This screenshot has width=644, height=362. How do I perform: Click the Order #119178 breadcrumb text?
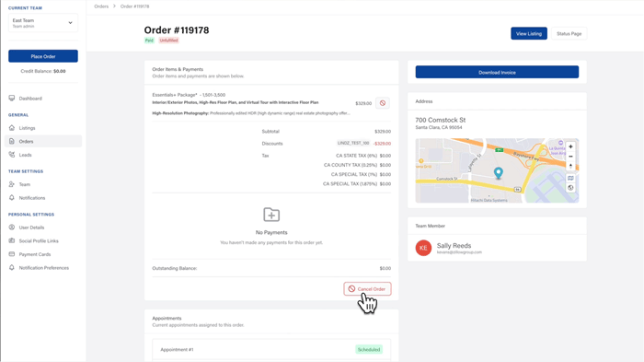coord(134,6)
